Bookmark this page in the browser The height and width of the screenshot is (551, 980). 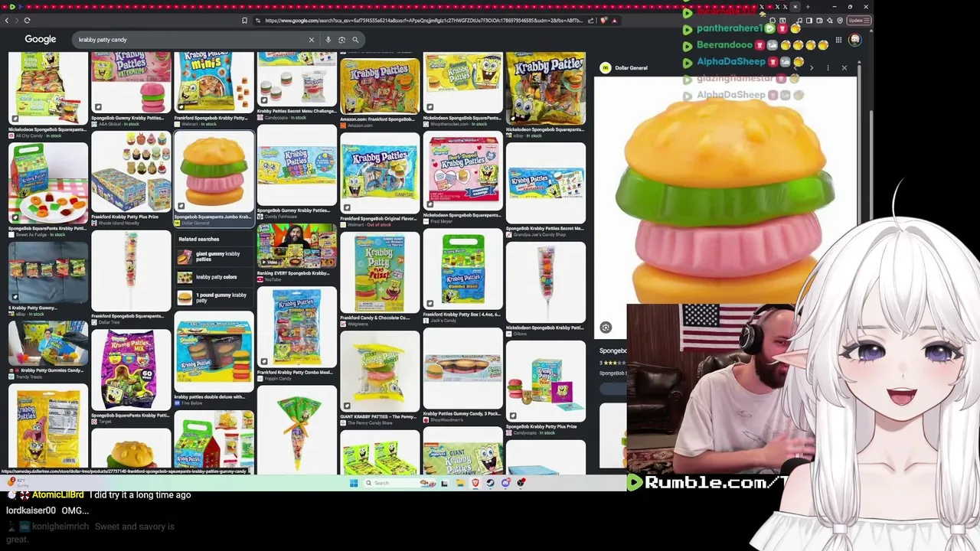pos(245,21)
